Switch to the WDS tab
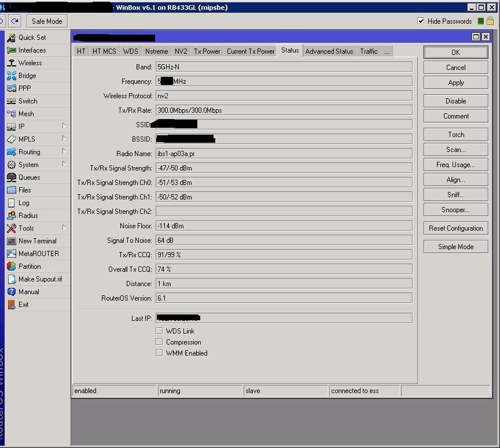Screen dimensions: 500x448 [130, 51]
